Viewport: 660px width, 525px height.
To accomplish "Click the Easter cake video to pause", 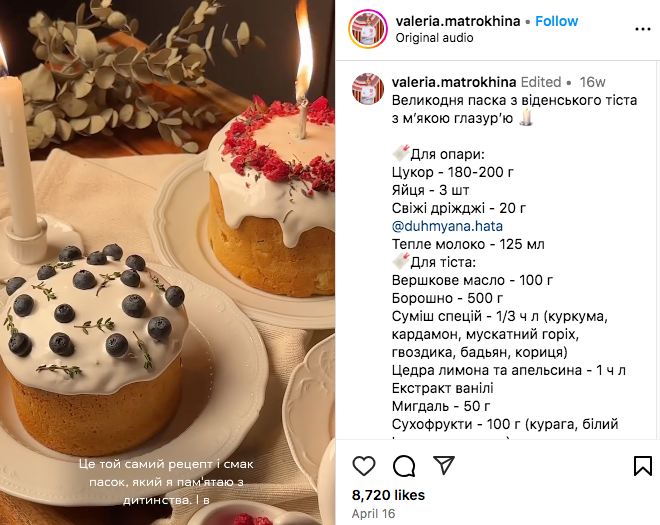I will (168, 262).
